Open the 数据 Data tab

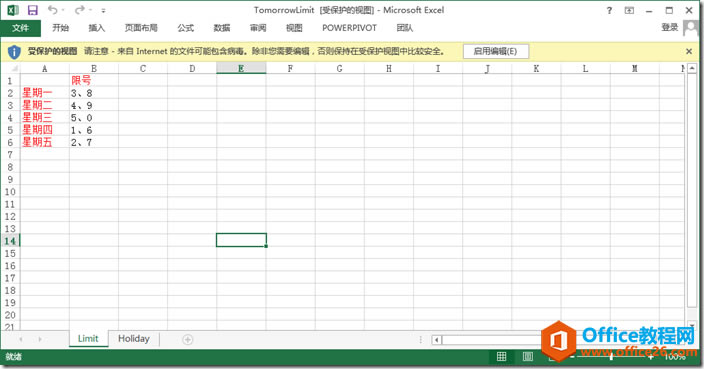[222, 28]
